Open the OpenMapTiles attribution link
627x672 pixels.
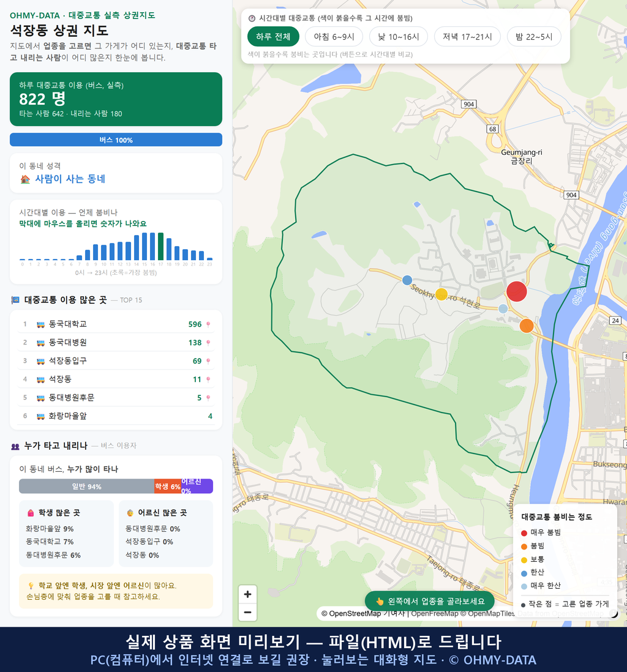click(x=487, y=613)
